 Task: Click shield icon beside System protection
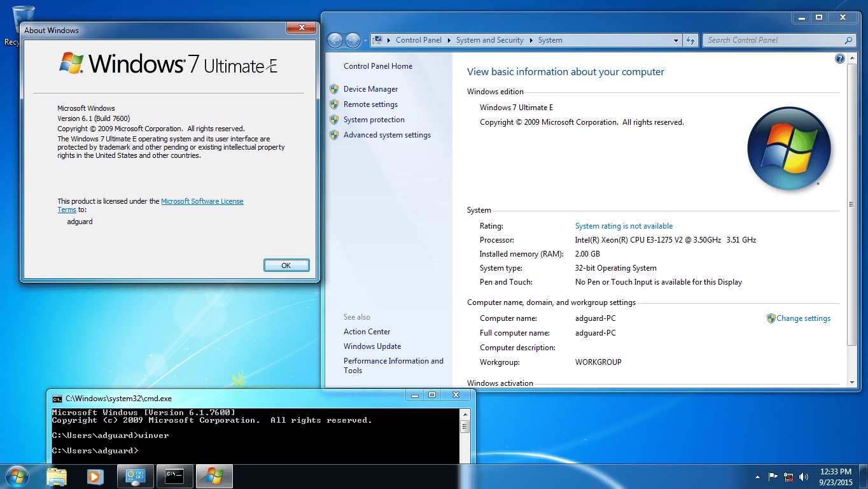[x=334, y=120]
